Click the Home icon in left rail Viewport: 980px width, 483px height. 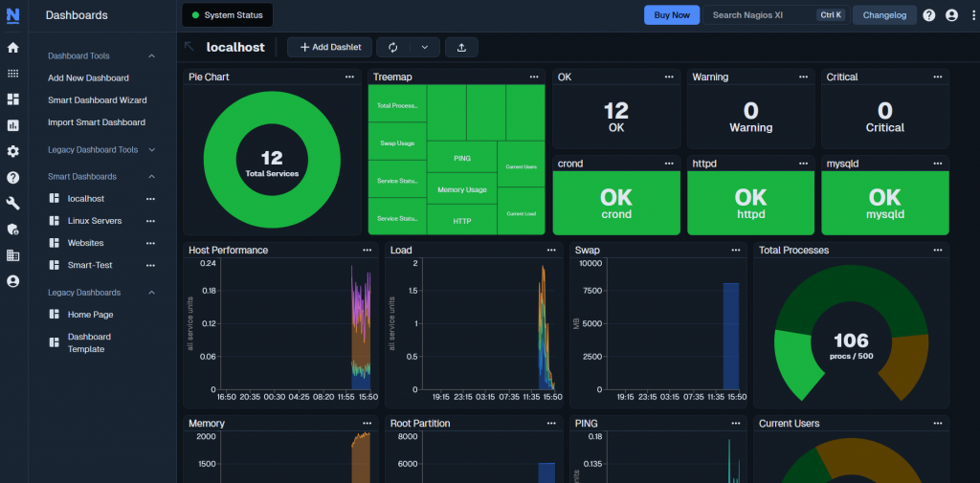pos(12,47)
